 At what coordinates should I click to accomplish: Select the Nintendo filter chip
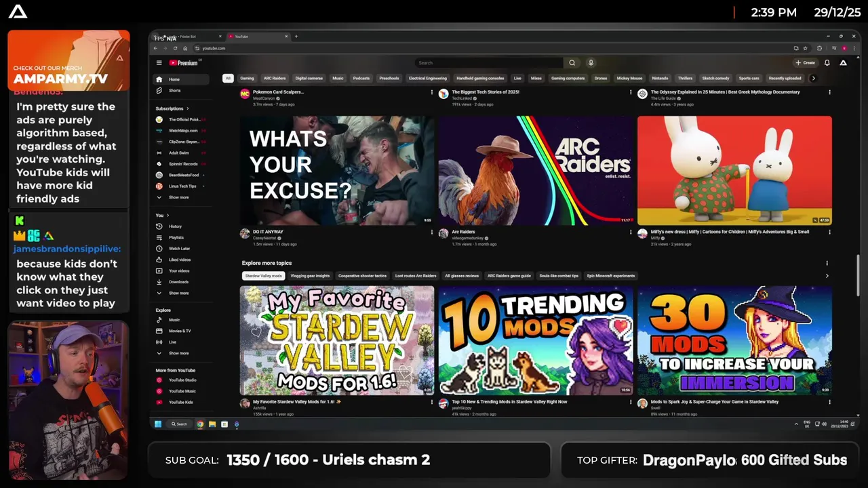(x=660, y=78)
